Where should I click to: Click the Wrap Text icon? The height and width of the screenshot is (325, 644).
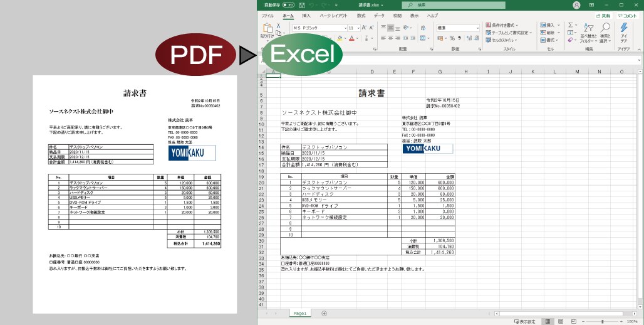423,28
